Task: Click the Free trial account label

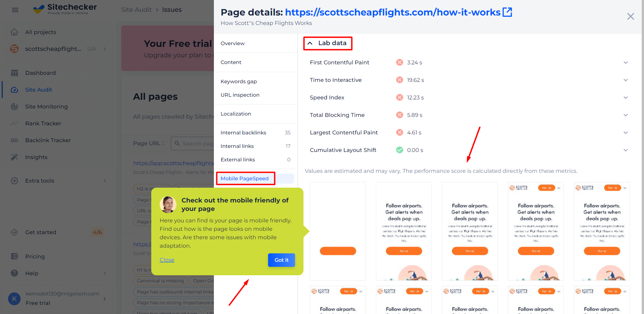Action: [38, 303]
